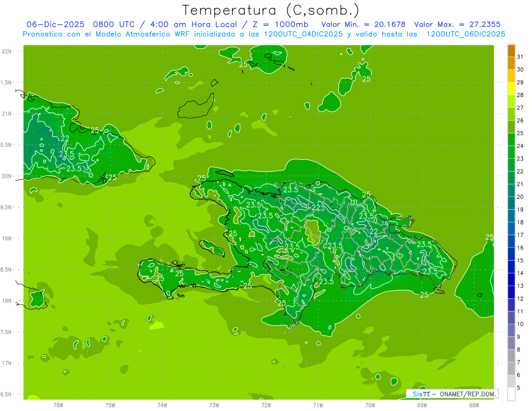Click the '72W' longitude label

[x=266, y=405]
